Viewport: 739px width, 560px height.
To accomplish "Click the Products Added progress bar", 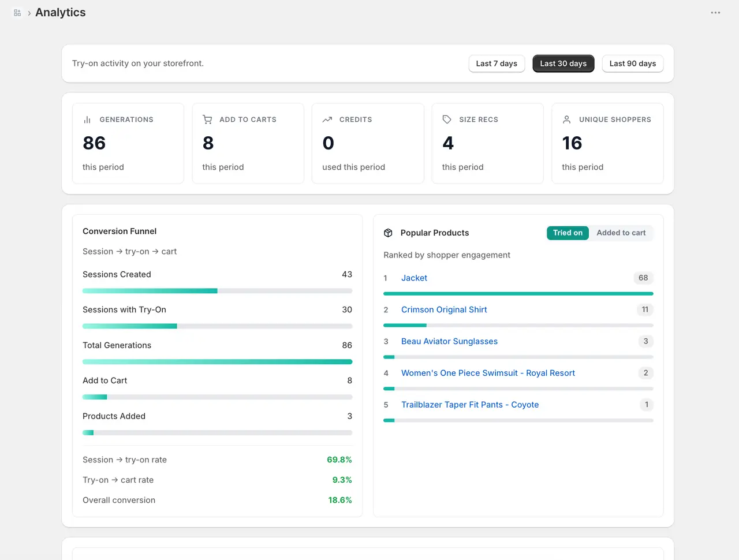I will [217, 432].
